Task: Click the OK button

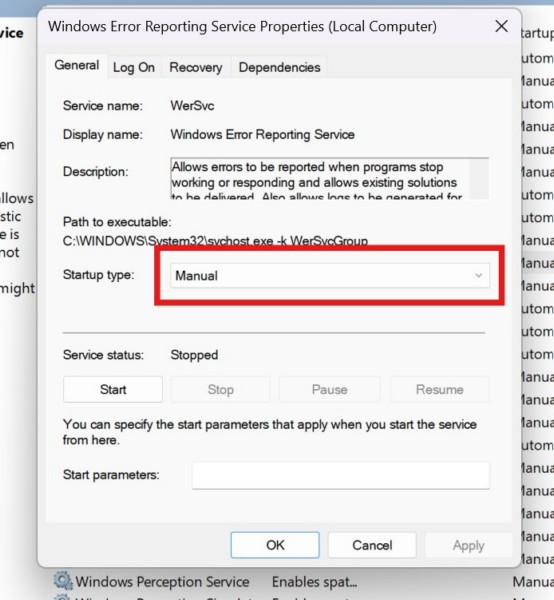Action: [275, 545]
